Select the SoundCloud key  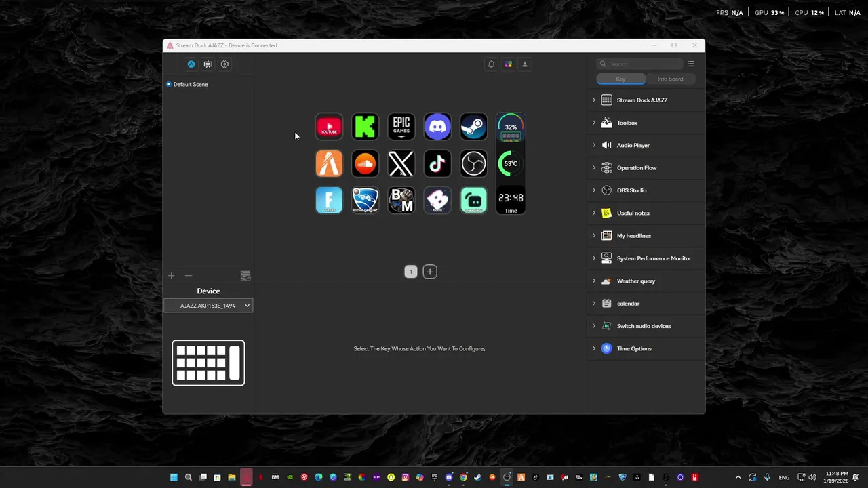[x=365, y=163]
